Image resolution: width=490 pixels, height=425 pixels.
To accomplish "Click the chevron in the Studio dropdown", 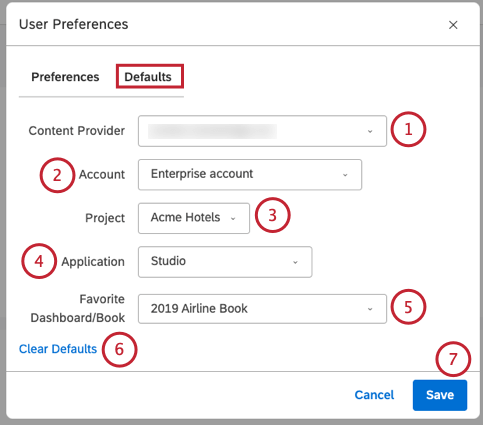I will pos(295,262).
